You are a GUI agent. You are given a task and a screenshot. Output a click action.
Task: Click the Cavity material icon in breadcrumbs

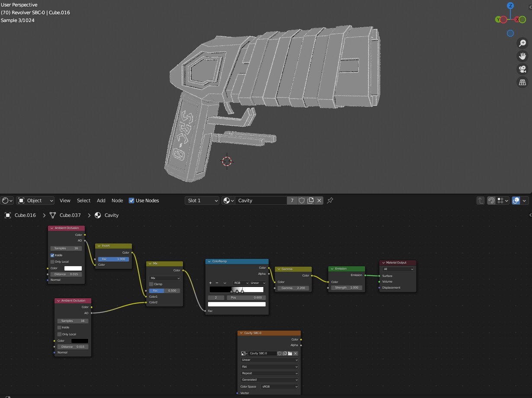click(98, 215)
